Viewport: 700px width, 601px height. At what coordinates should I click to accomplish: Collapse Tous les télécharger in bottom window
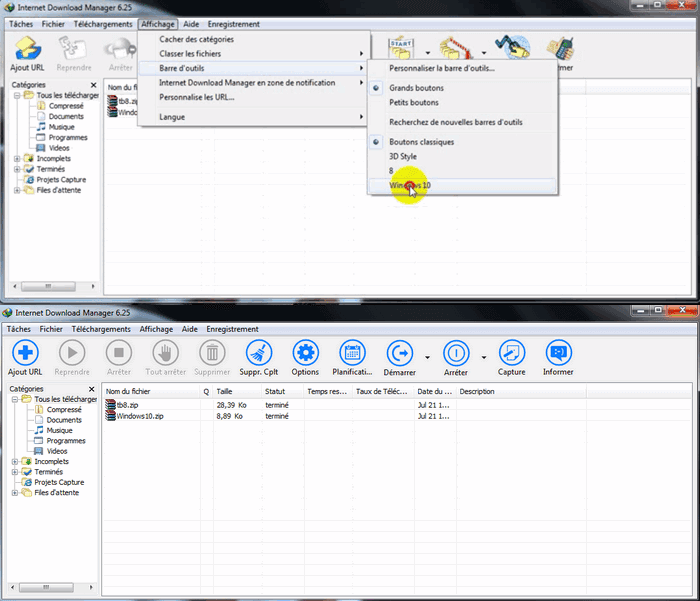click(15, 399)
